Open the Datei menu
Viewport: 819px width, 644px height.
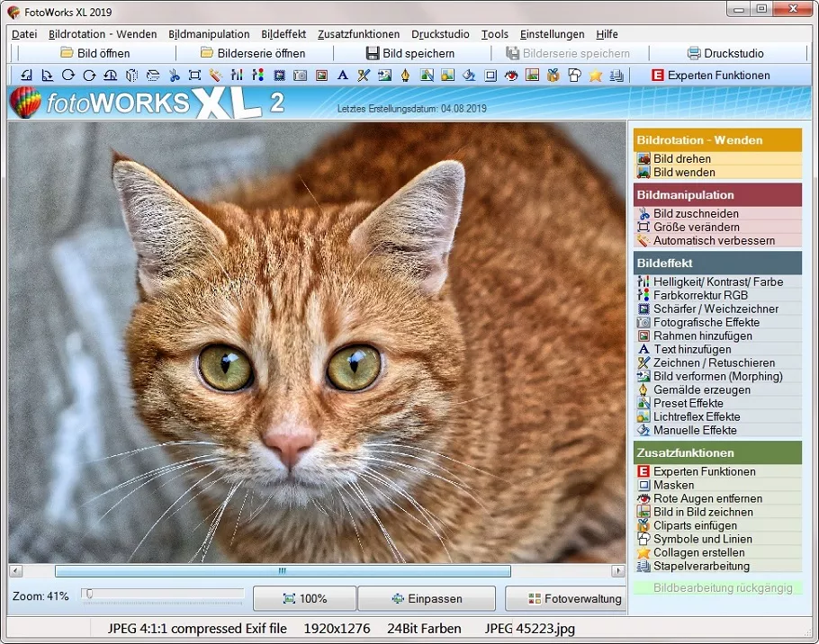tap(24, 34)
